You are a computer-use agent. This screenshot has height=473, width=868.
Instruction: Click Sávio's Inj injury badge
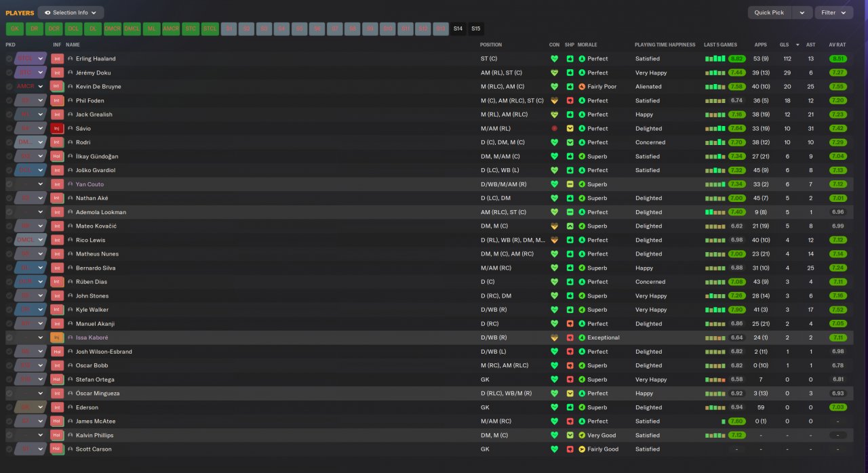57,129
